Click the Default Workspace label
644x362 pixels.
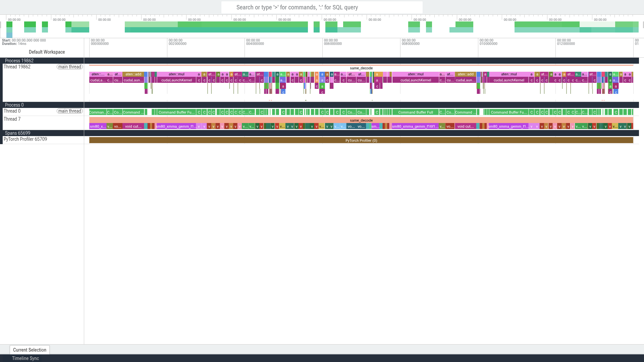coord(47,52)
